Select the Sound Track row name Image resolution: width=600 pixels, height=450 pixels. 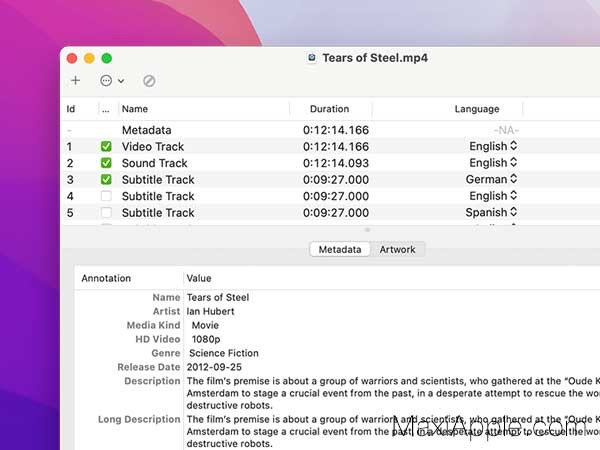click(x=155, y=163)
